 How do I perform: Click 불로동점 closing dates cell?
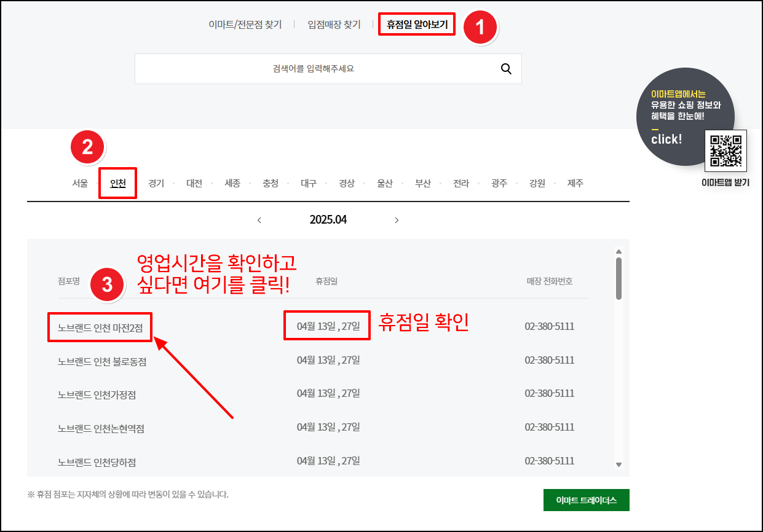point(328,359)
